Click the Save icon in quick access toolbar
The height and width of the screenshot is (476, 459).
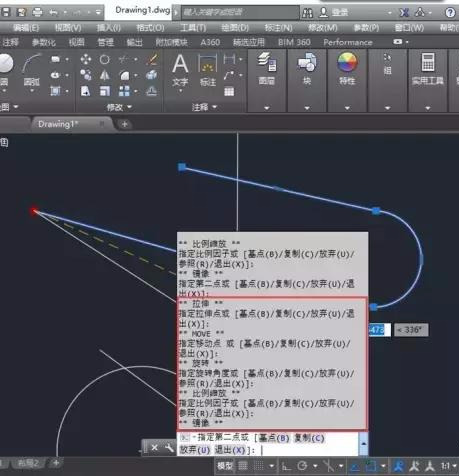pyautogui.click(x=6, y=13)
